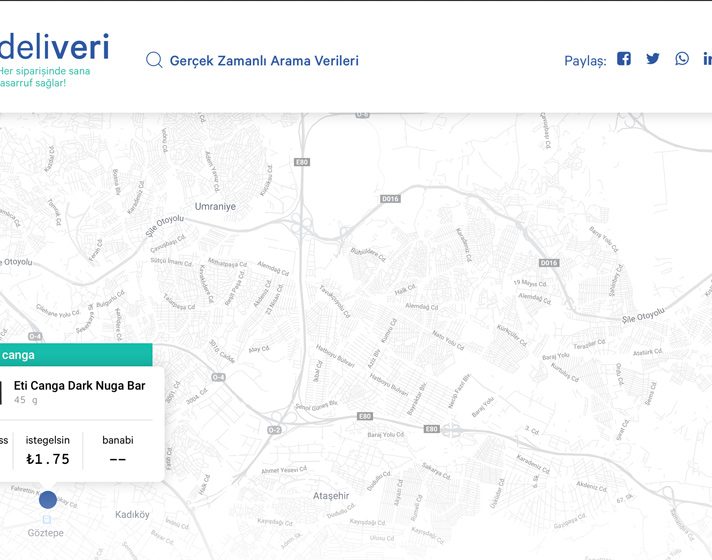Click the 45 g weight text
The width and height of the screenshot is (712, 560).
[25, 400]
